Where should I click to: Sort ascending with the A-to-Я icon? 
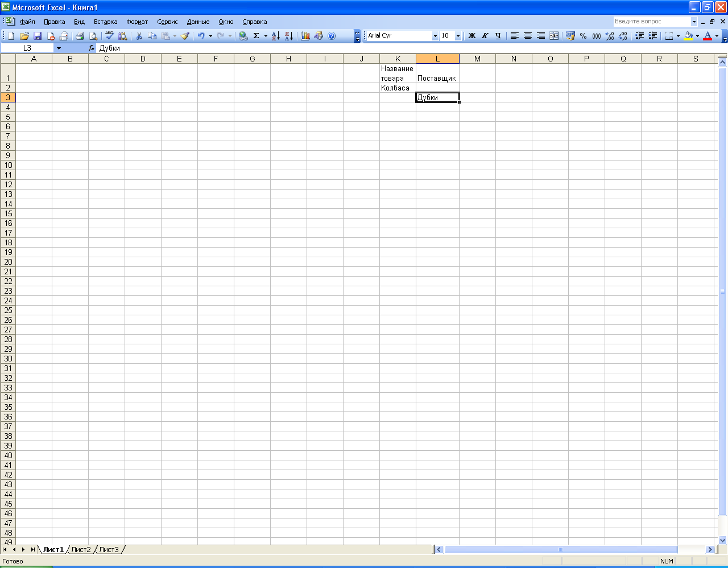tap(276, 36)
